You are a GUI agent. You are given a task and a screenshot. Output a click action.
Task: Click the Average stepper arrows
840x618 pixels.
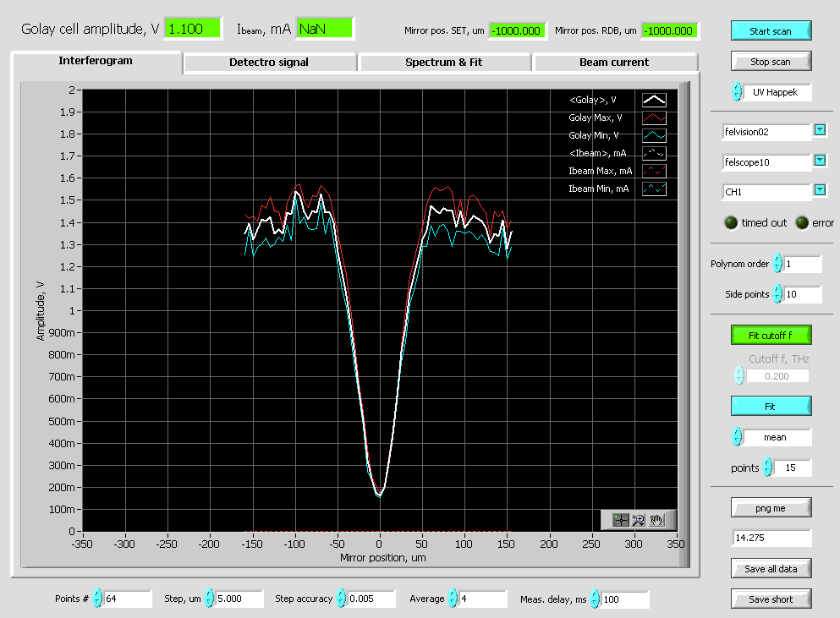click(453, 599)
